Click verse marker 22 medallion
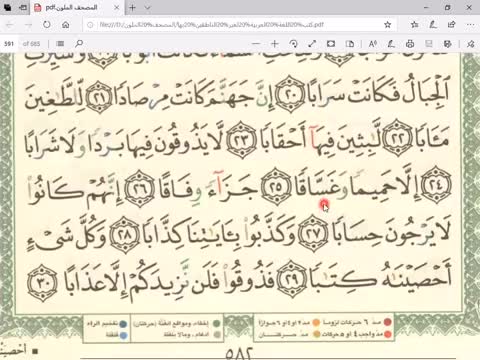Image resolution: width=480 pixels, height=360 pixels. 397,138
